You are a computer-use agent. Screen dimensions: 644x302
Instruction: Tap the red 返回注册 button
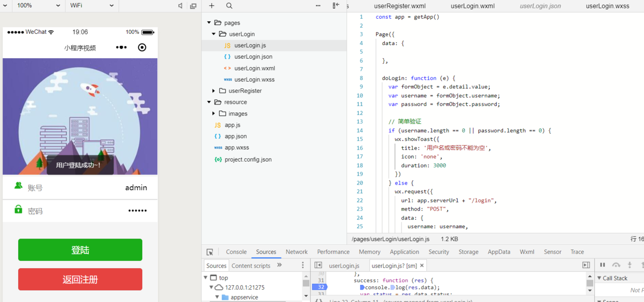80,280
